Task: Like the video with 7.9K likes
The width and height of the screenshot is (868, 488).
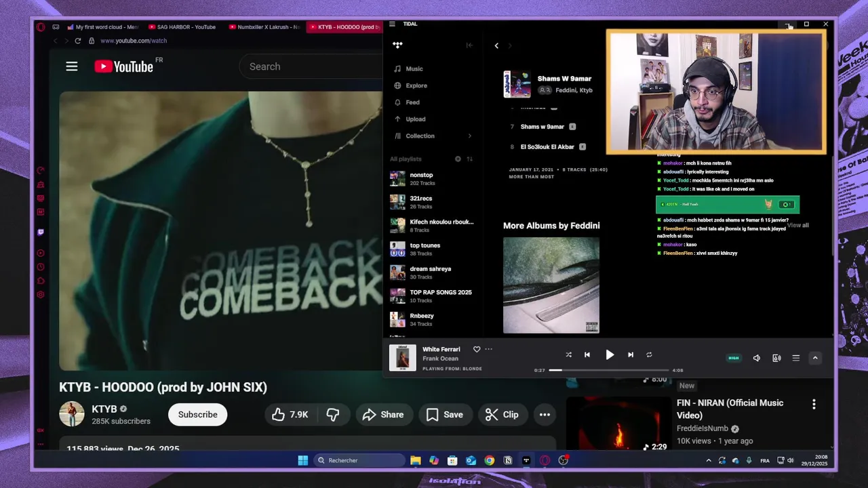Action: click(x=290, y=415)
